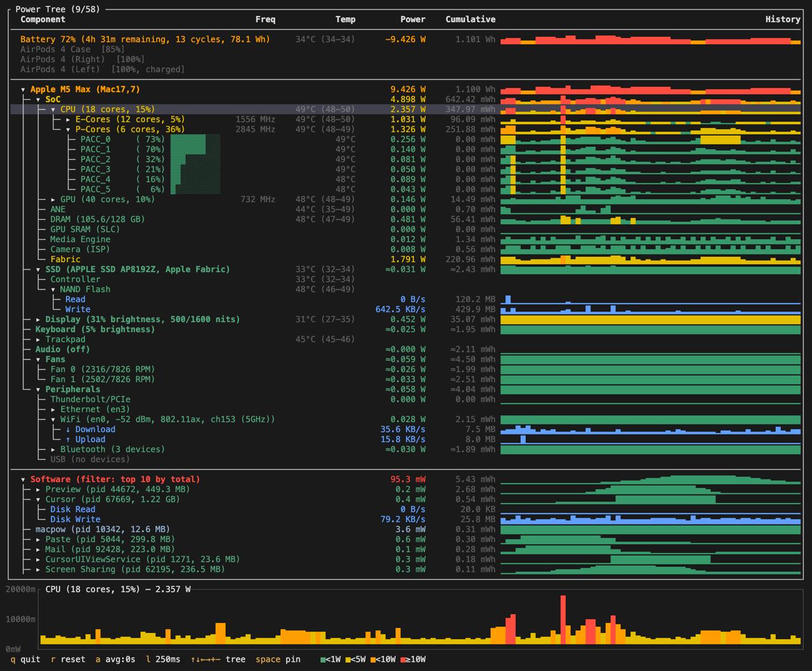Viewport: 812px width, 671px height.
Task: Toggle the avg:0s averaging option
Action: (x=115, y=660)
